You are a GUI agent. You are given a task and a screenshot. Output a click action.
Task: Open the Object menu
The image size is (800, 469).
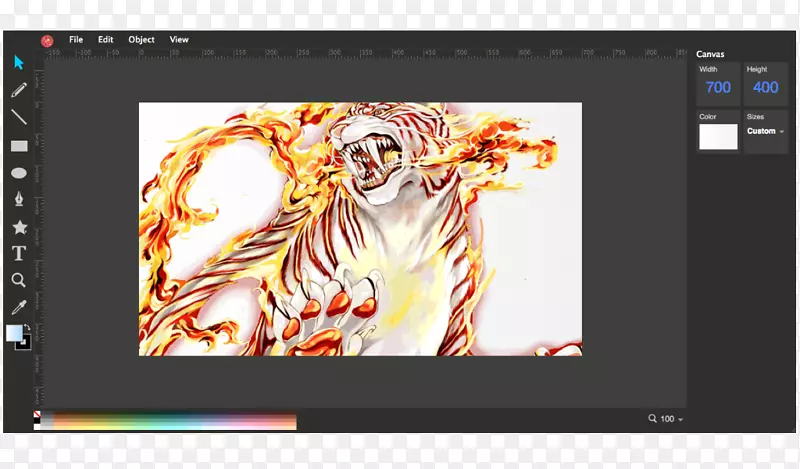[x=141, y=39]
